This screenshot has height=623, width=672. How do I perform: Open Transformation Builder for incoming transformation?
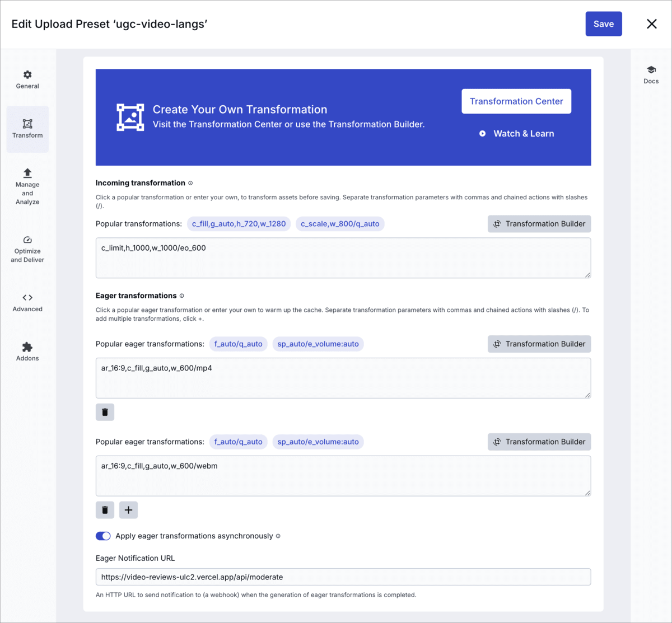[x=539, y=224]
